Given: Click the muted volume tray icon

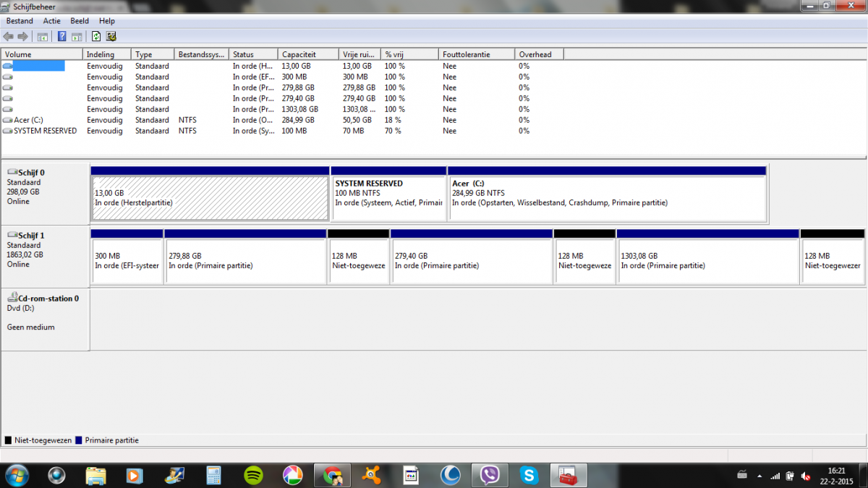Looking at the screenshot, I should [807, 476].
